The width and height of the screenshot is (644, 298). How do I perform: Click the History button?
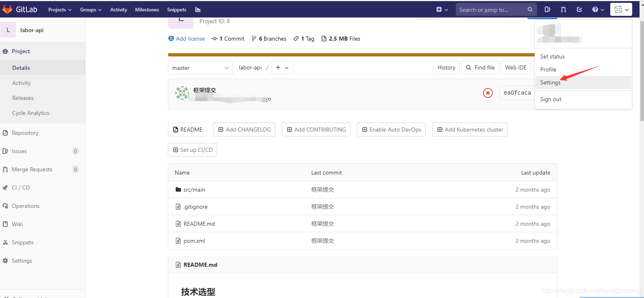coord(446,67)
